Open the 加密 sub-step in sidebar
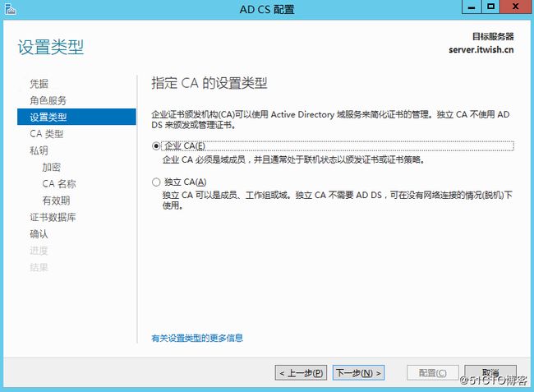 pos(52,167)
